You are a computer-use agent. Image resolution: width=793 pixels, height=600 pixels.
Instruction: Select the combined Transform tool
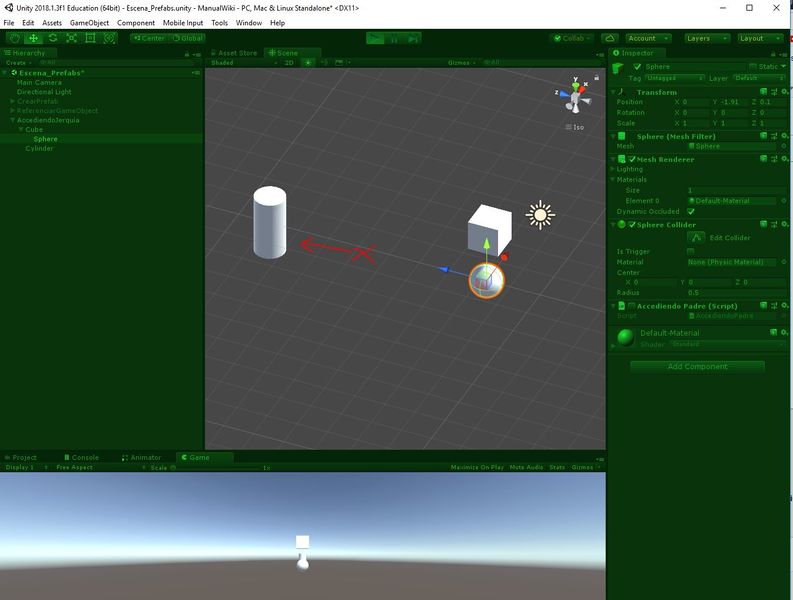pos(109,38)
